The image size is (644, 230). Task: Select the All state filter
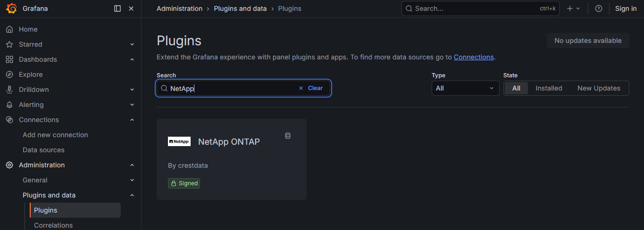516,88
